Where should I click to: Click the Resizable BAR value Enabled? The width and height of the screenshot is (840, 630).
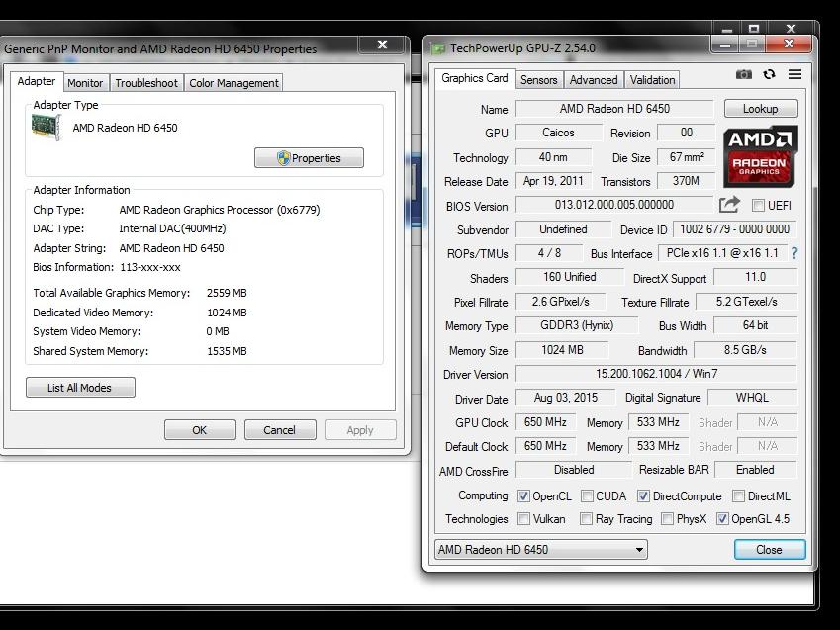pos(755,470)
